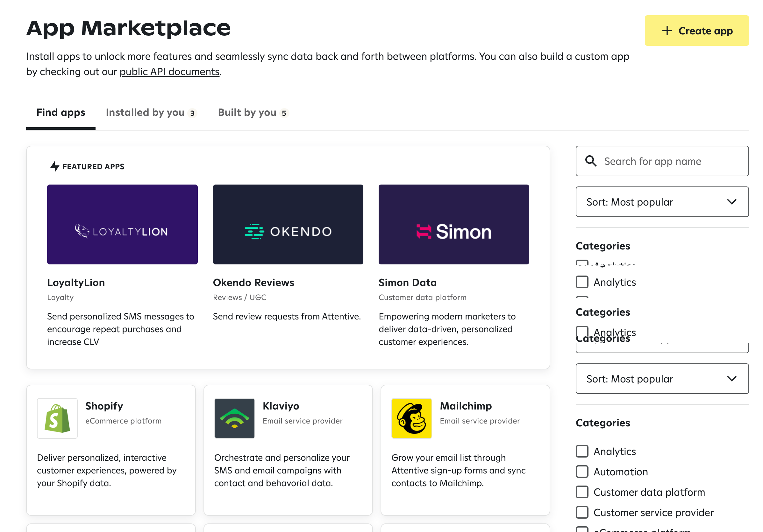Open the Installed by you tab

[151, 113]
